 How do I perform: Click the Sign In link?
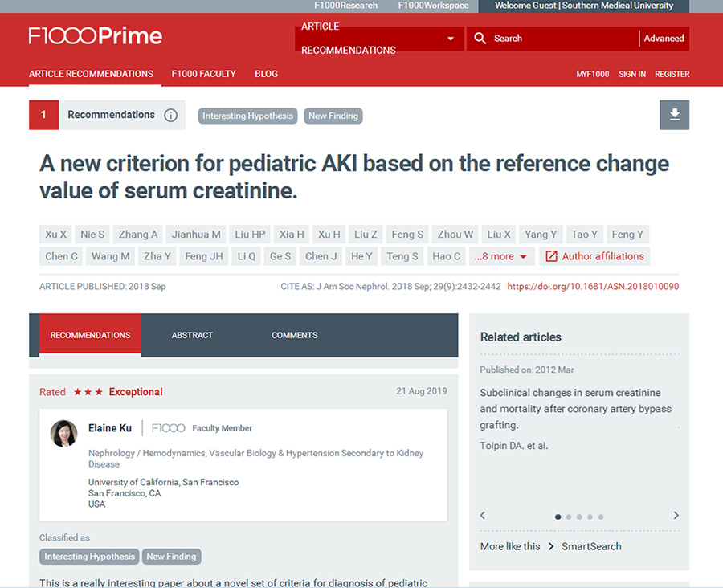tap(632, 74)
